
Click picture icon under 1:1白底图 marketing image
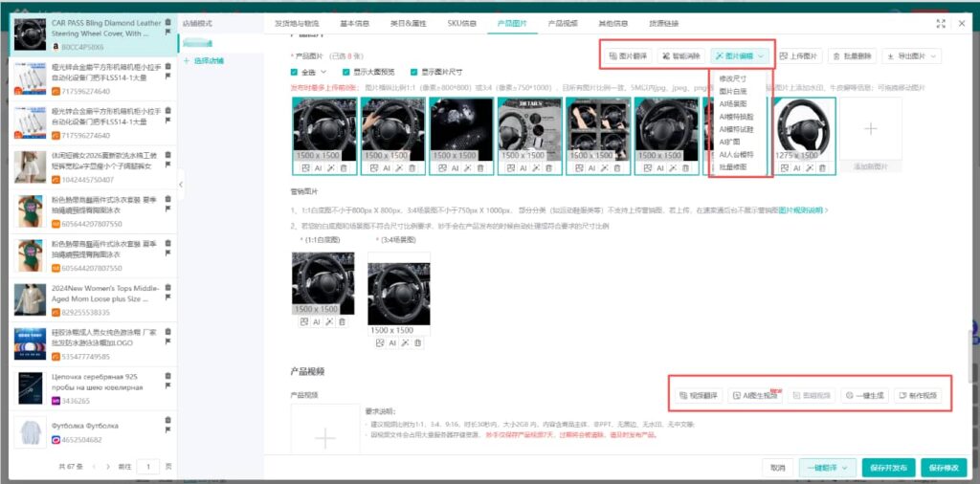[304, 321]
